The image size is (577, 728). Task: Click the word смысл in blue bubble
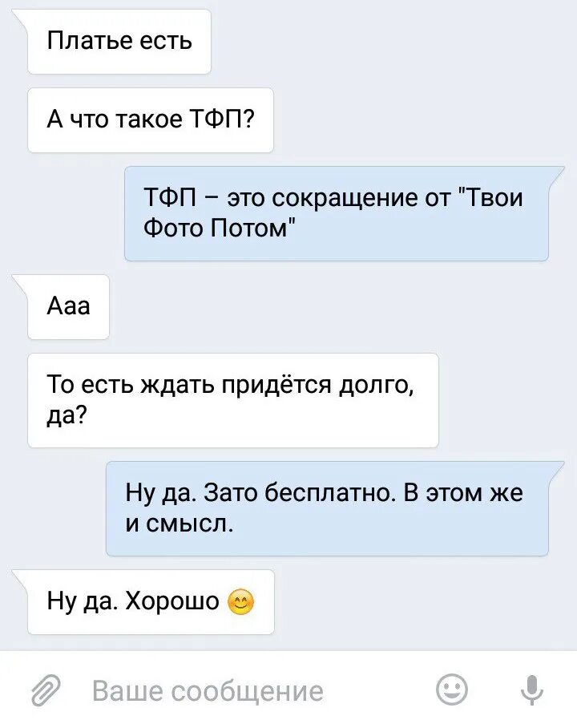[x=189, y=524]
